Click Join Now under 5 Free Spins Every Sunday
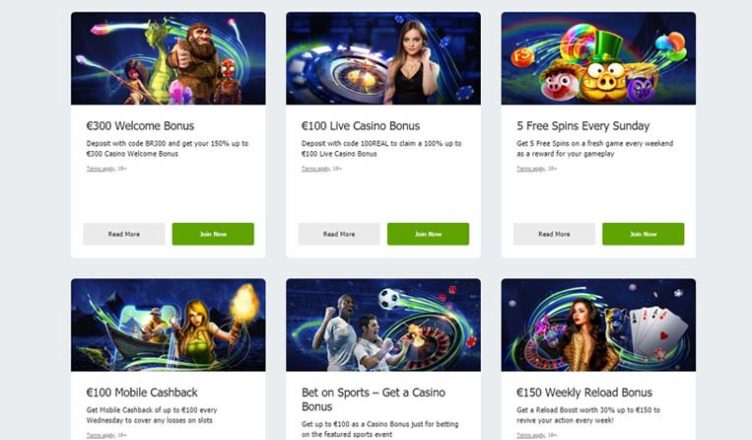The height and width of the screenshot is (440, 752). point(643,234)
